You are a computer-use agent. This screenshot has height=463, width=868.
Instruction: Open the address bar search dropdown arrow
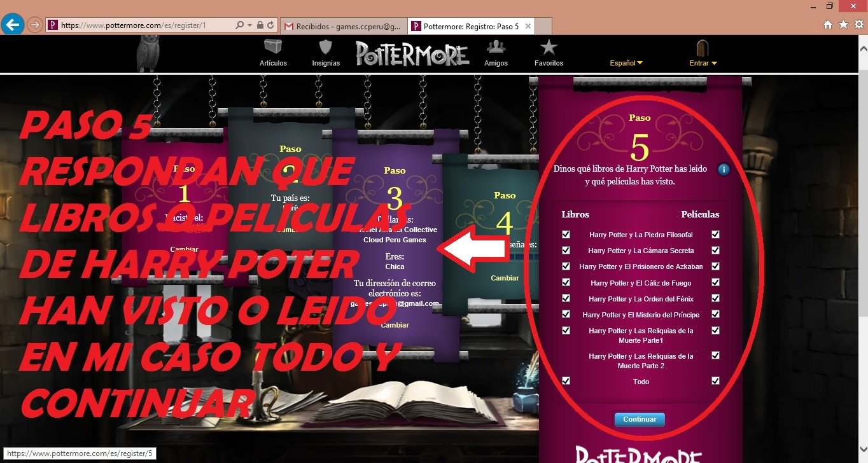pyautogui.click(x=248, y=25)
